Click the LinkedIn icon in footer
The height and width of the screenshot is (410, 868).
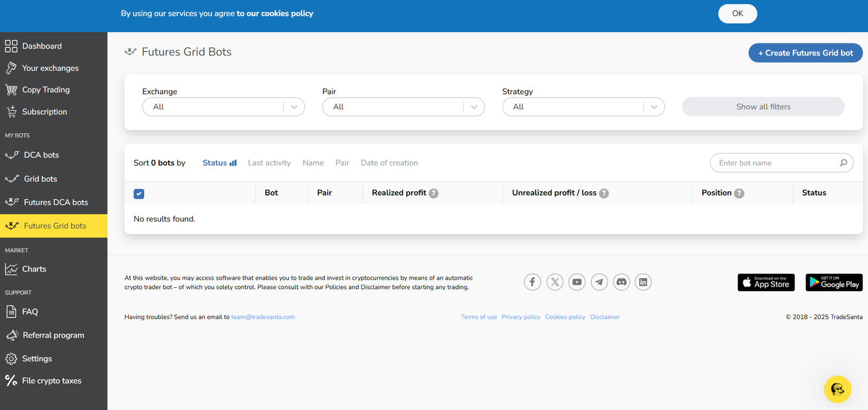coord(643,282)
